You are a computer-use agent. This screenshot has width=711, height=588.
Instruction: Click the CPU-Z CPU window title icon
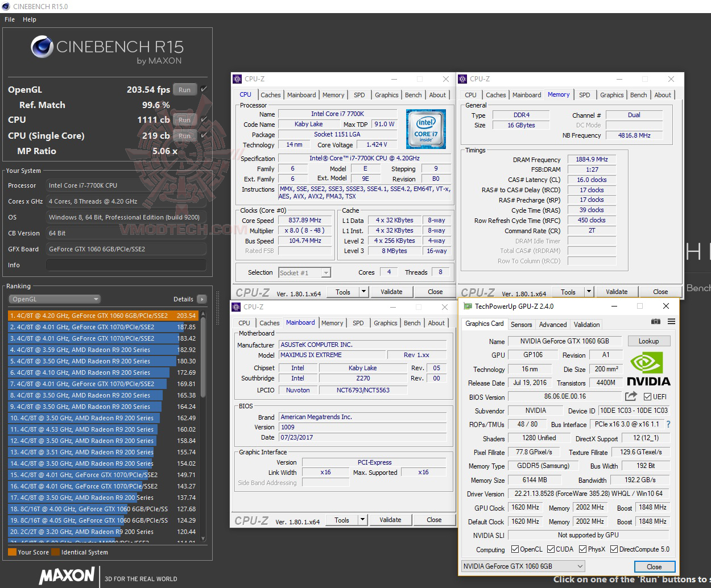coord(237,79)
